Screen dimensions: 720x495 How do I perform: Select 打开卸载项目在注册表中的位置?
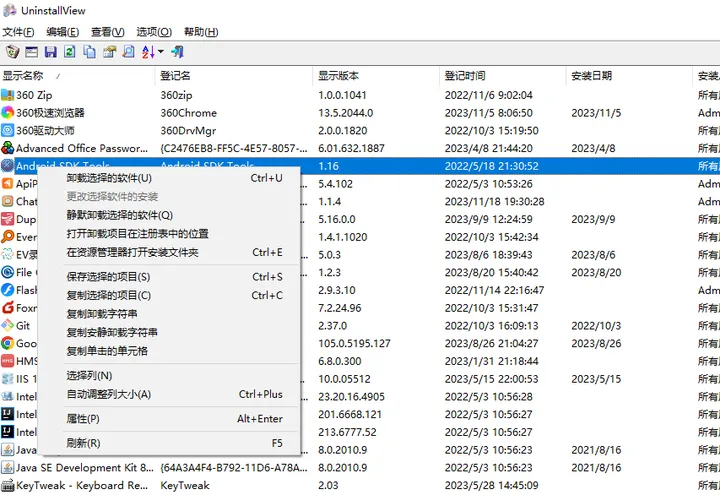(169, 234)
